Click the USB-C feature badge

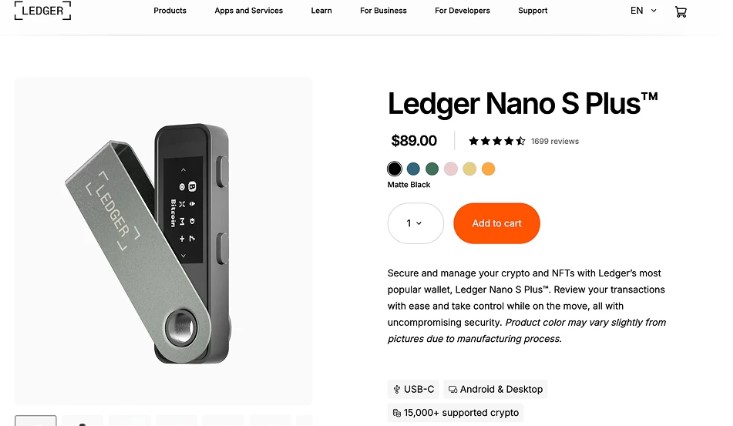click(x=415, y=389)
